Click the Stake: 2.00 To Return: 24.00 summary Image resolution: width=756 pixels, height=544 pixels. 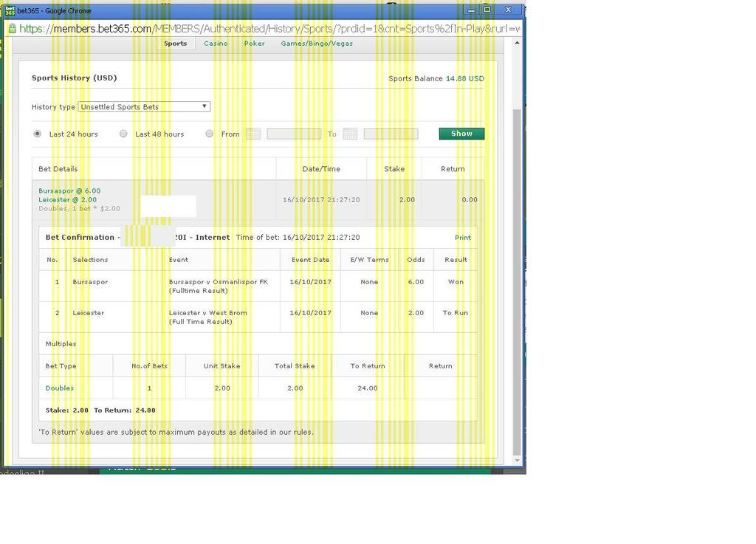click(100, 410)
